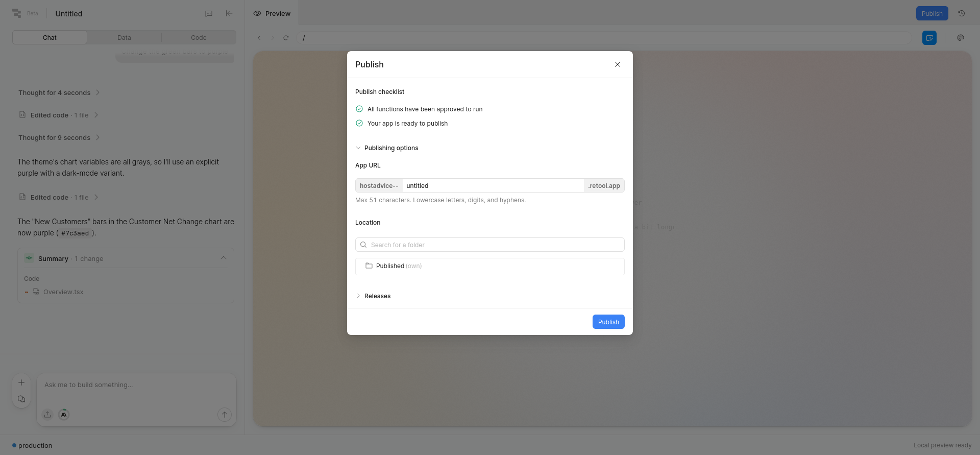This screenshot has height=455, width=980.
Task: Expand second Edited code 1 file entry
Action: [x=59, y=198]
